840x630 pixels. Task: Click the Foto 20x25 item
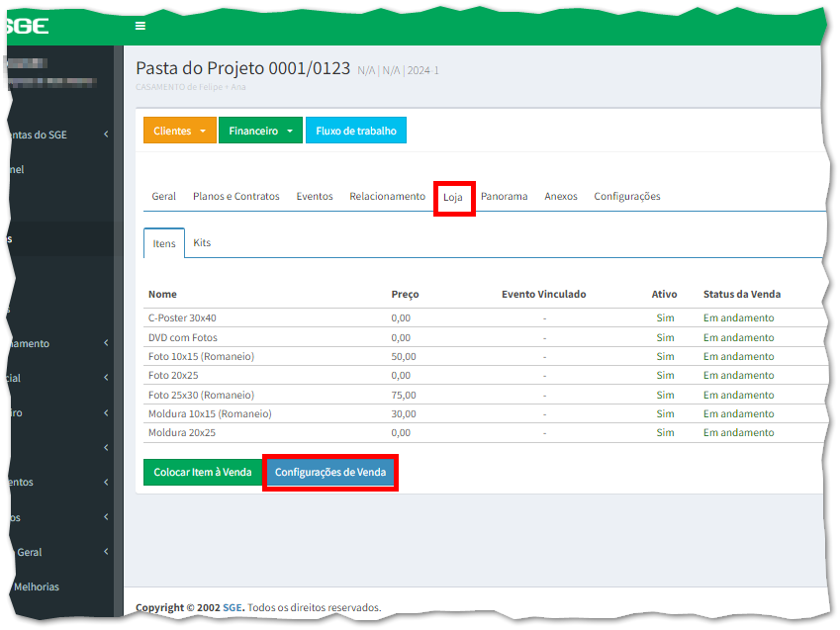tap(173, 375)
